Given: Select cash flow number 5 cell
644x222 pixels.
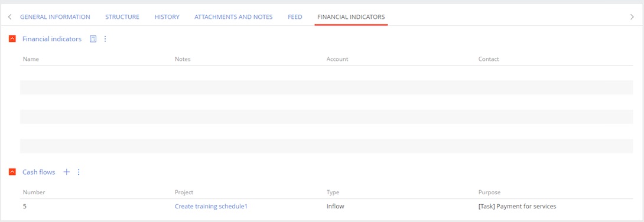Looking at the screenshot, I should (25, 207).
